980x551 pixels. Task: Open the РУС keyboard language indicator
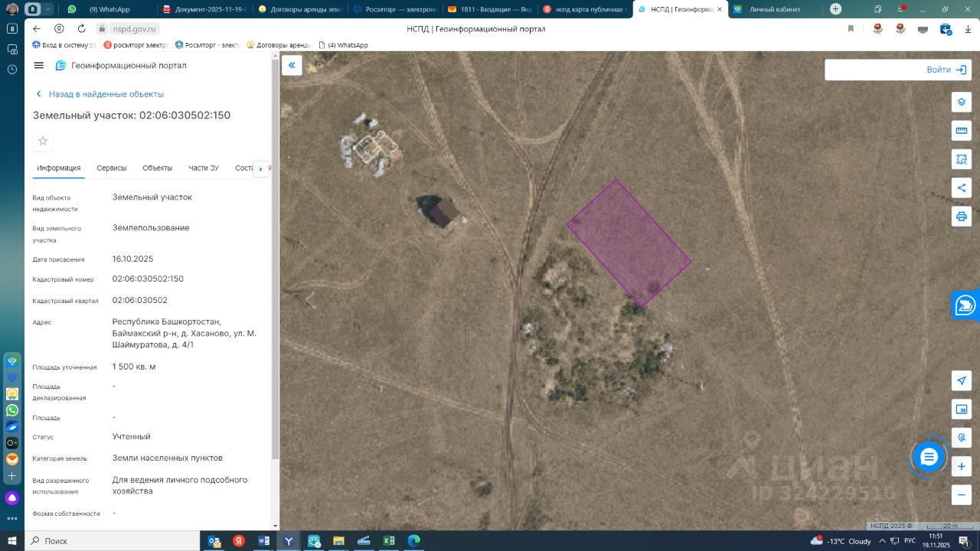click(x=910, y=541)
